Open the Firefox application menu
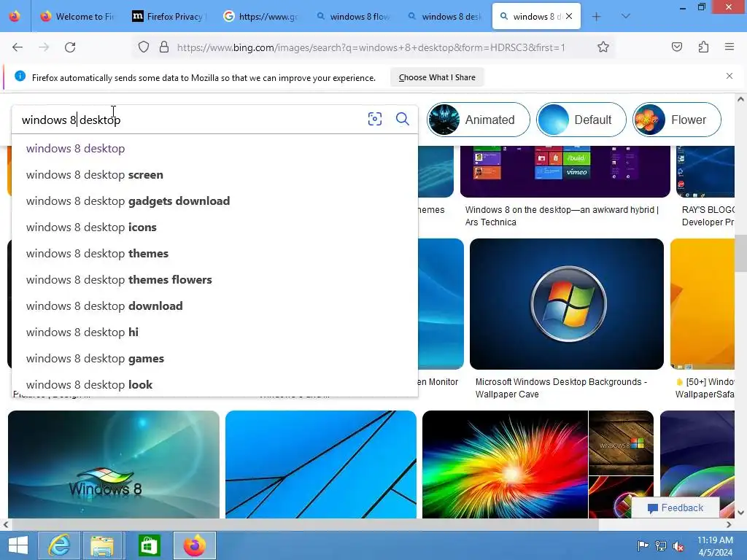 [x=729, y=47]
